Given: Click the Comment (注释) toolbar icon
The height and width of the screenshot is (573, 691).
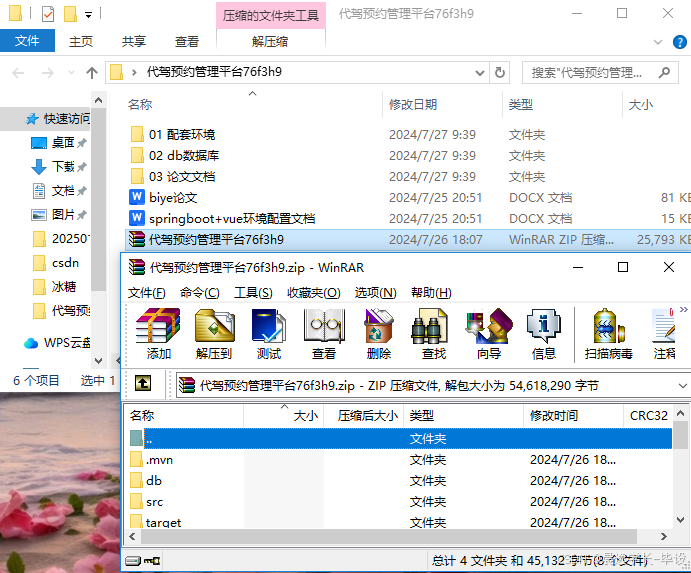Looking at the screenshot, I should coord(665,334).
